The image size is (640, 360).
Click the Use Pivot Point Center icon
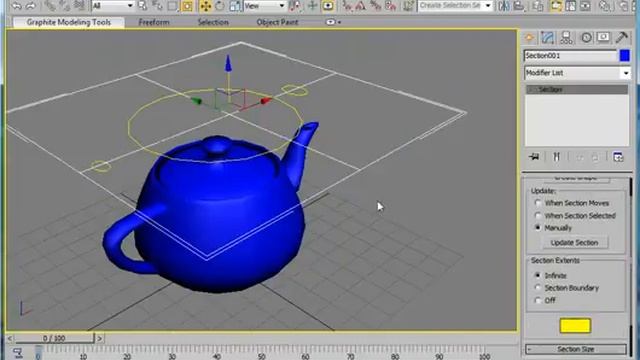294,6
